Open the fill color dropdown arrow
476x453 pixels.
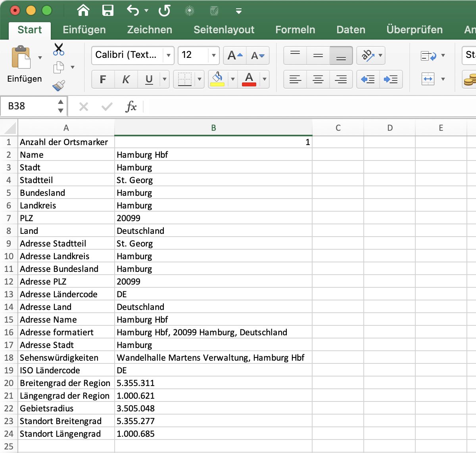[233, 79]
